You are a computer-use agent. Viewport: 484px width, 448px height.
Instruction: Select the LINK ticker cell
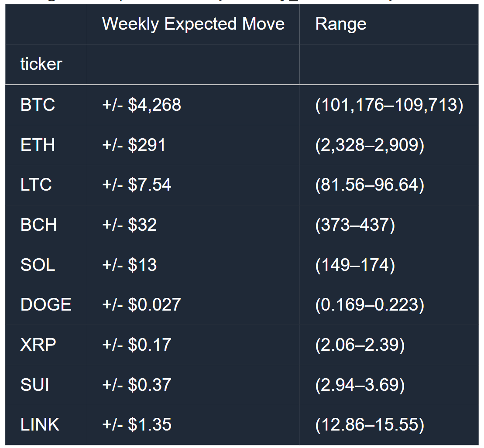(x=40, y=425)
